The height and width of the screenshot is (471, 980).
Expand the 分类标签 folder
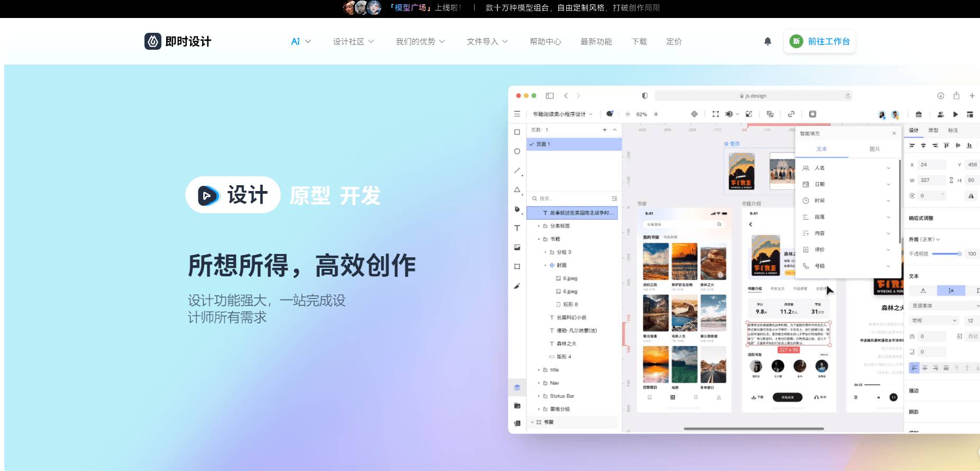pyautogui.click(x=539, y=226)
